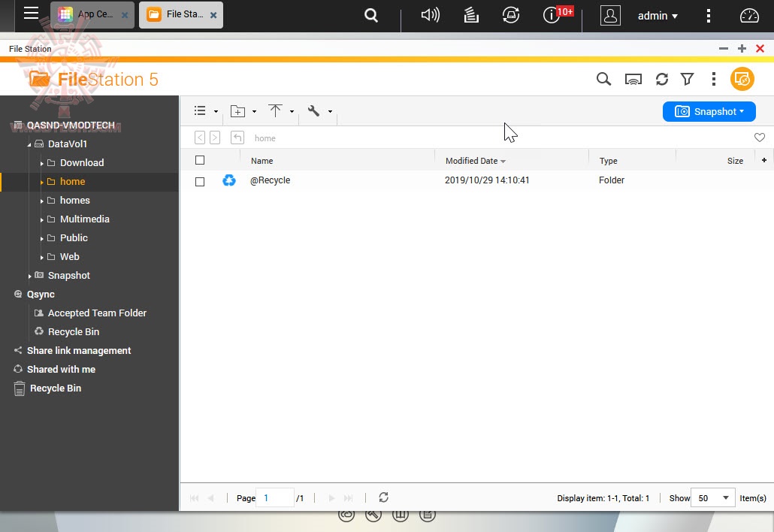Screen dimensions: 774x532
Task: Select the Public folder in tree
Action: coord(74,238)
